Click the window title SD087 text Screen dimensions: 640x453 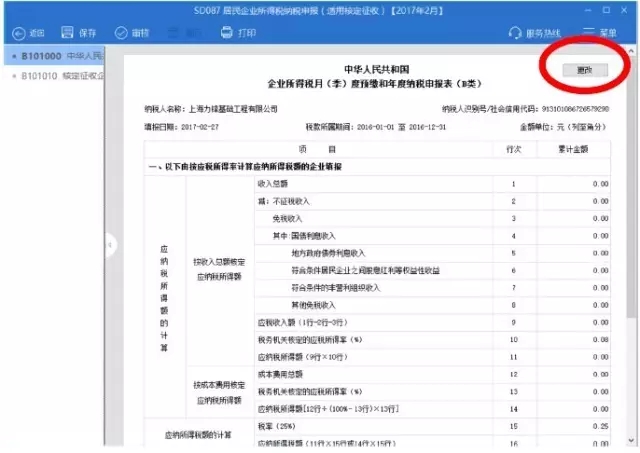pyautogui.click(x=318, y=11)
